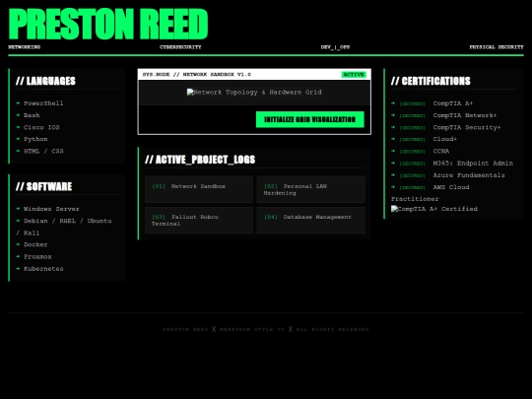
Task: Select the CompTIA Security+ certification text
Action: point(467,127)
